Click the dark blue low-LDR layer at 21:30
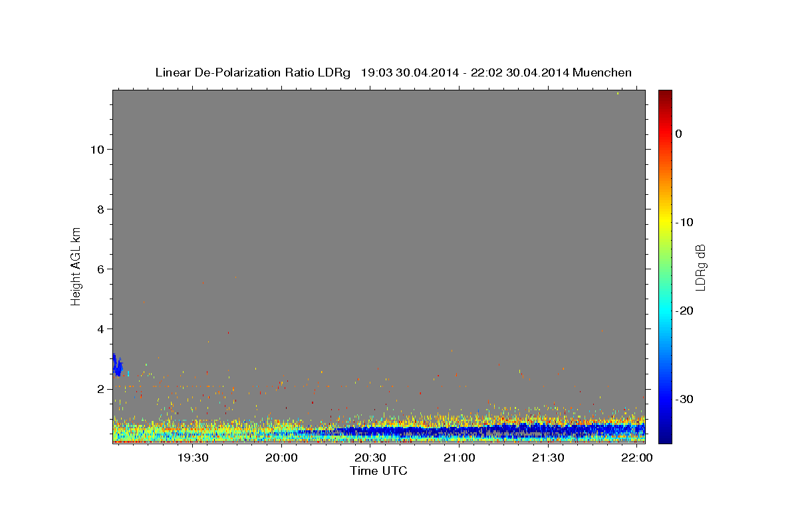Viewport: 798px width, 532px height. pyautogui.click(x=547, y=429)
